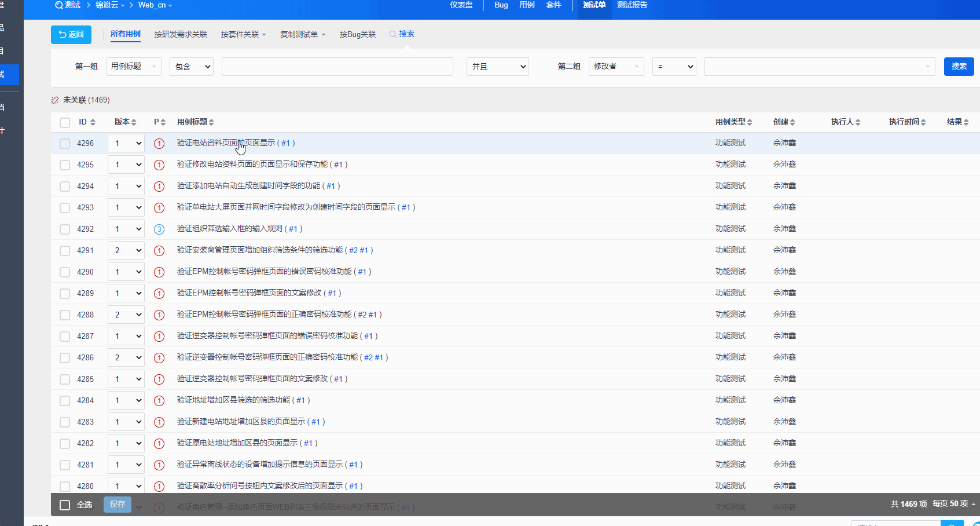Click the 执行时间 column sort icon

click(923, 122)
